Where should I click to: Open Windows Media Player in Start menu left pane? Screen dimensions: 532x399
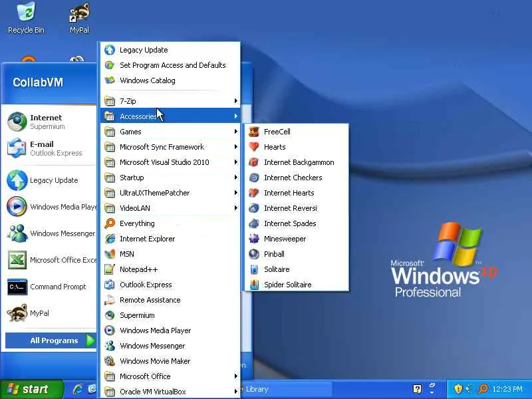coord(51,207)
